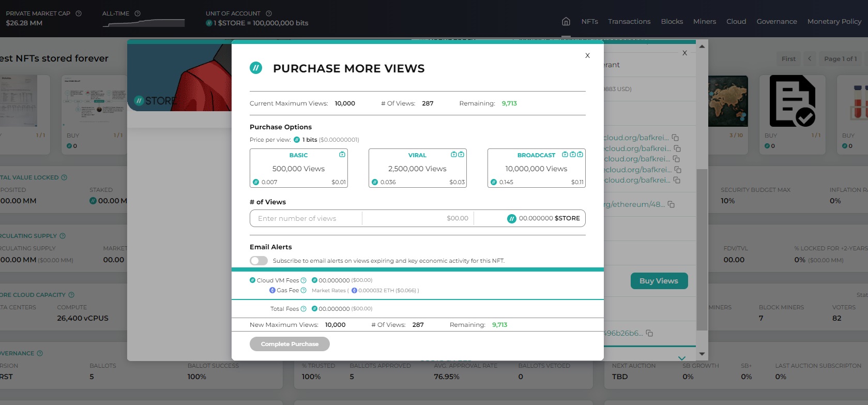Select the VIRAL 2,500,000 Views option

click(418, 168)
